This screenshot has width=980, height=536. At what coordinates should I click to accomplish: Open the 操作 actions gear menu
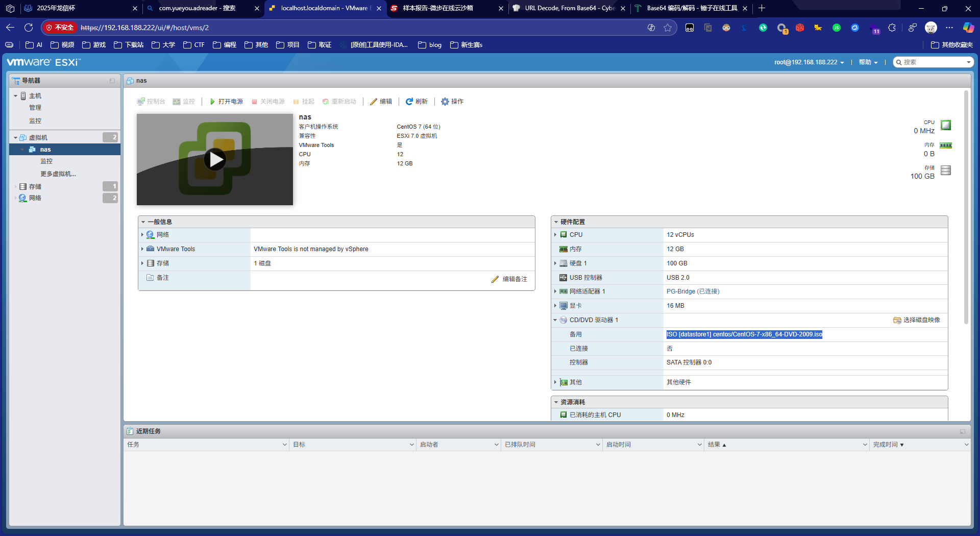click(x=452, y=102)
